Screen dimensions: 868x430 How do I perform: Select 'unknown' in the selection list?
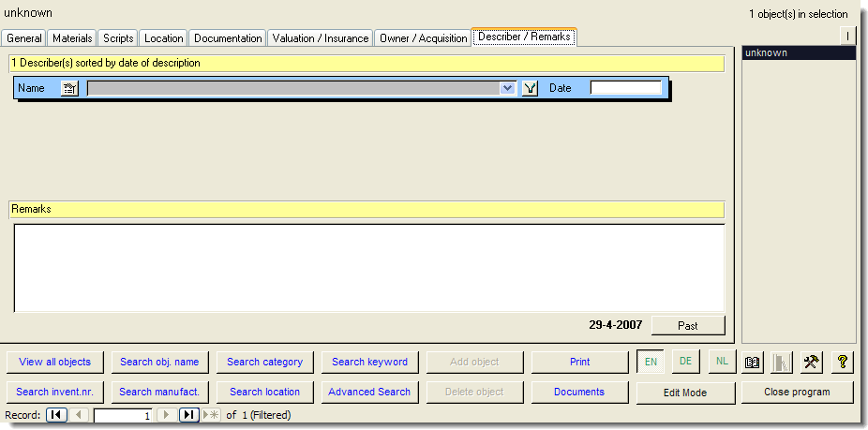tap(798, 53)
